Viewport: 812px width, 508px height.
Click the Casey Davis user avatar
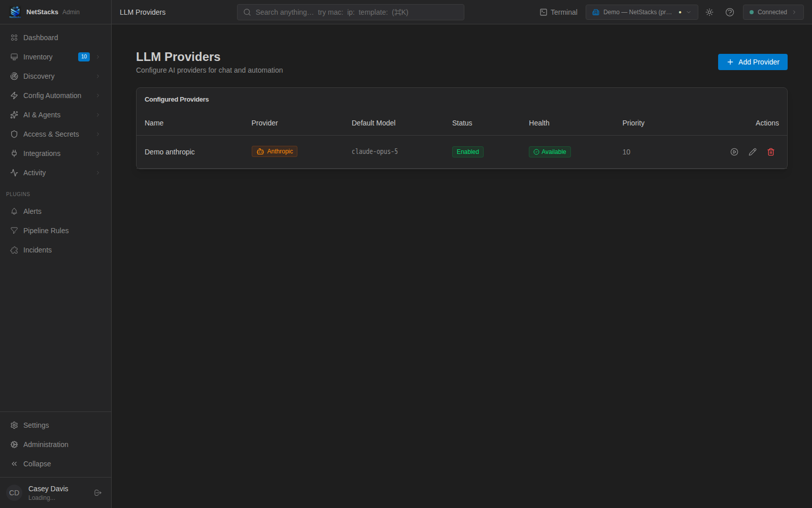(x=14, y=493)
